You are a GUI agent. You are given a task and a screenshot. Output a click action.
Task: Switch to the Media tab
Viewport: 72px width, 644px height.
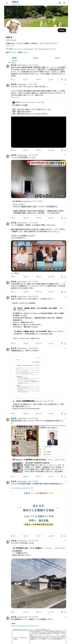coord(57,58)
